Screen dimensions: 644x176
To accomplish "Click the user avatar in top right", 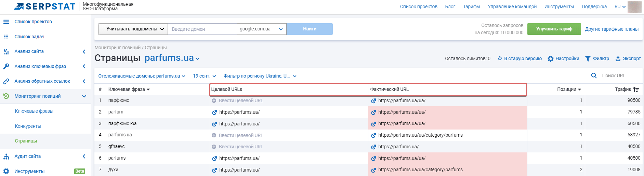I will pos(634,7).
